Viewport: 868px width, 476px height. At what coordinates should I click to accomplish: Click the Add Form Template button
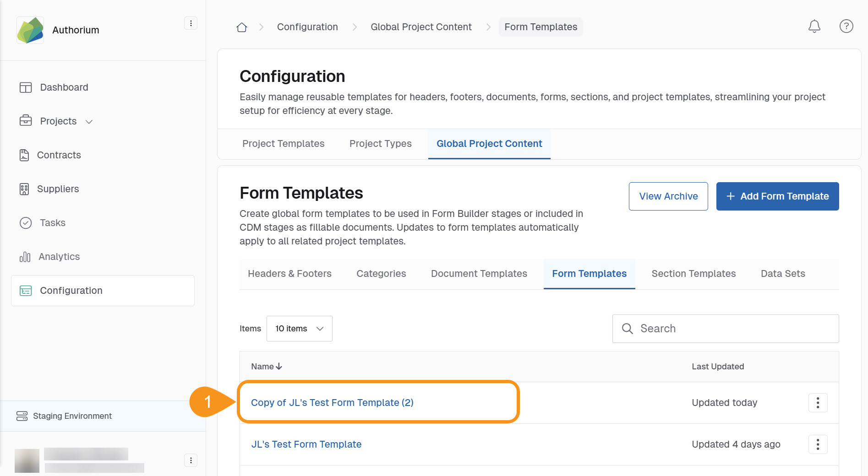(777, 196)
